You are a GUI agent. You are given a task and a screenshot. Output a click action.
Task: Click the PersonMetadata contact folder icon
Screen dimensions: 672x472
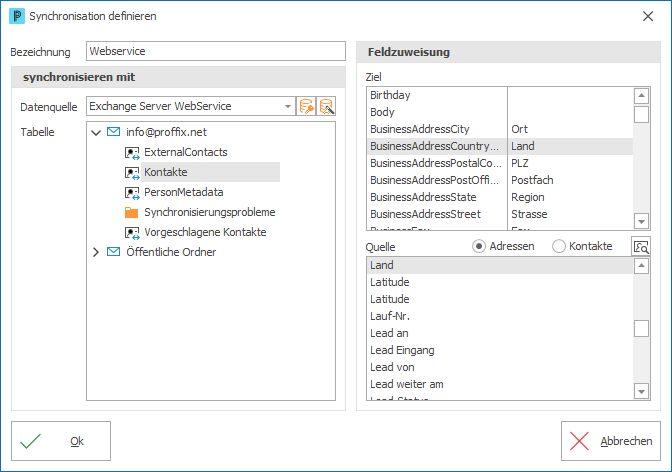[x=132, y=192]
